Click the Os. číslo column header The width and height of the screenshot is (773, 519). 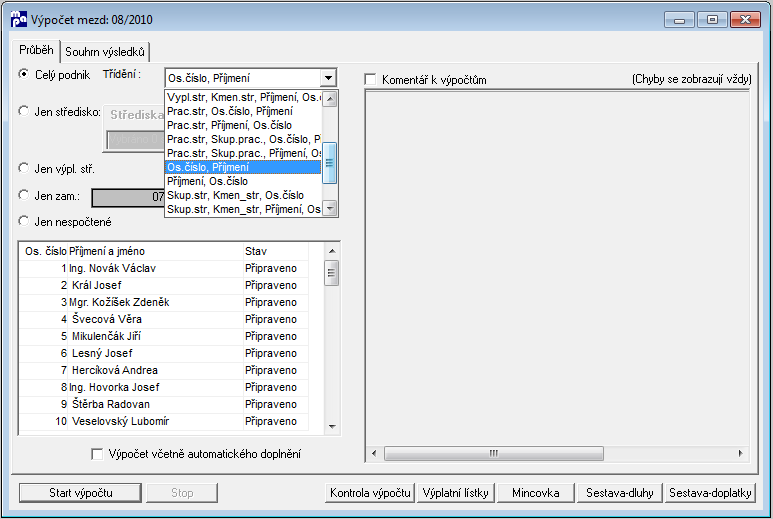pyautogui.click(x=44, y=251)
